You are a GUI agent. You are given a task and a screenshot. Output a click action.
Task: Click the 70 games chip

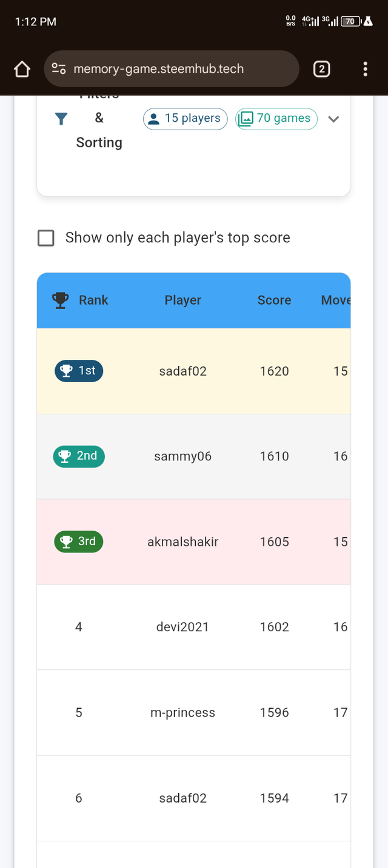click(x=276, y=119)
